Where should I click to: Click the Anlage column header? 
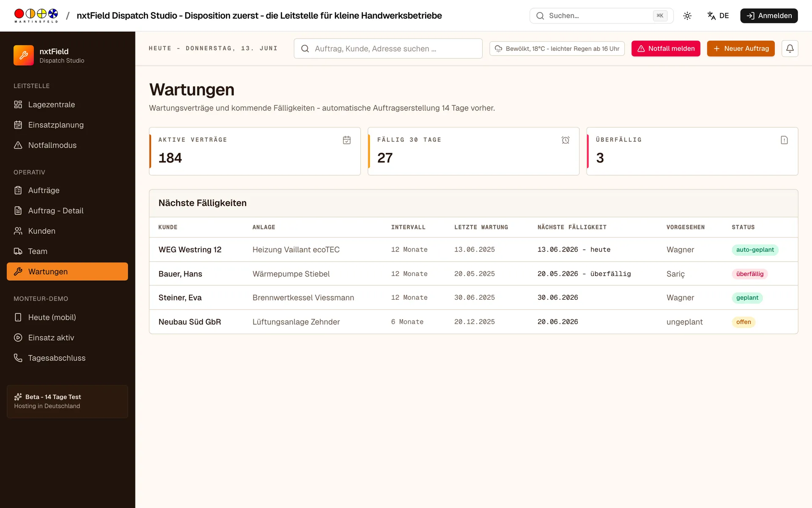pos(264,227)
